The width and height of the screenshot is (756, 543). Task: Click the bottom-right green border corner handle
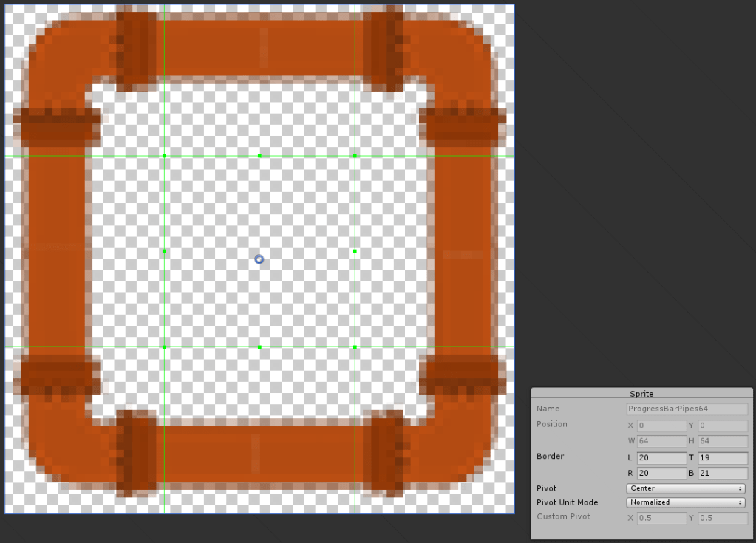[355, 346]
